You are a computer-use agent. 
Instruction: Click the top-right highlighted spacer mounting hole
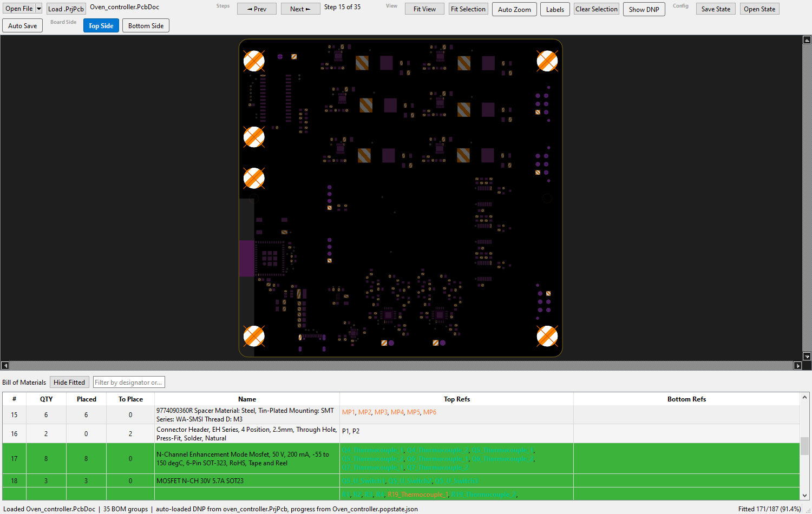coord(547,61)
